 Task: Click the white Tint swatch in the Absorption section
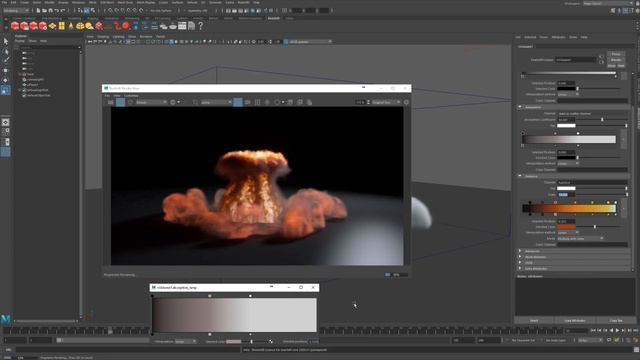(x=567, y=125)
